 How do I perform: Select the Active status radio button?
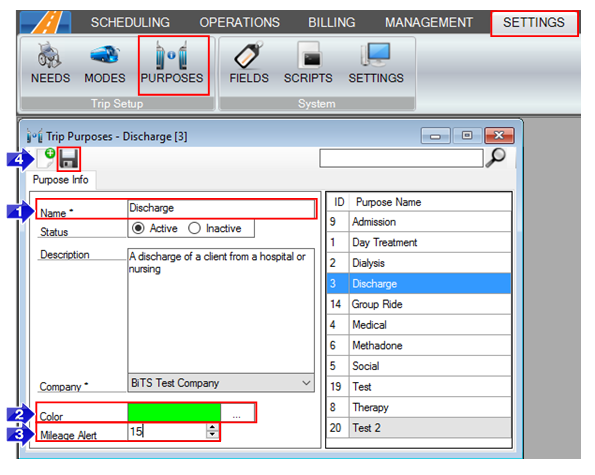coord(138,228)
